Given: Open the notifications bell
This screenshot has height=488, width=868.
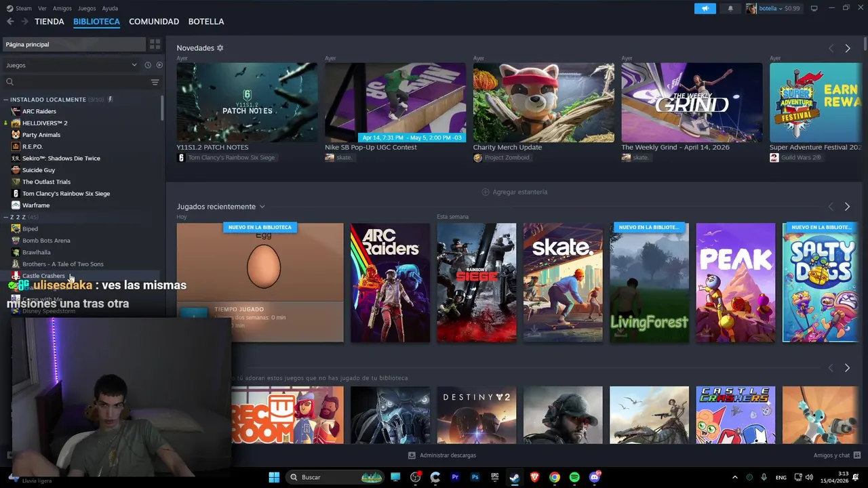Looking at the screenshot, I should (730, 8).
